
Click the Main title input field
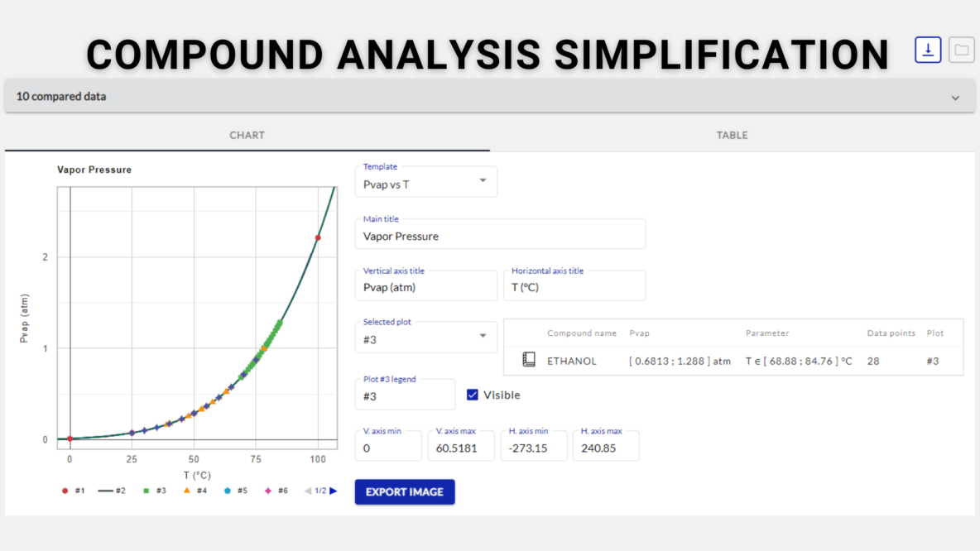tap(500, 236)
